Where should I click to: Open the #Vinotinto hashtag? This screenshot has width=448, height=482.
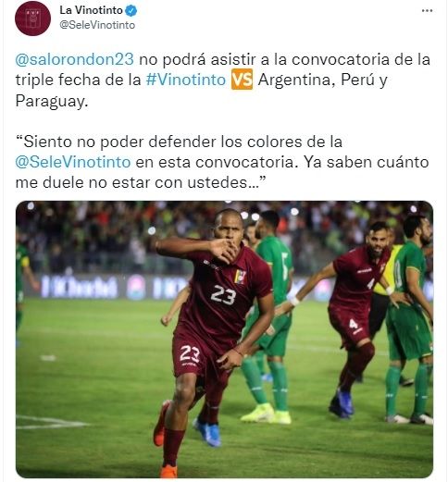(x=186, y=80)
